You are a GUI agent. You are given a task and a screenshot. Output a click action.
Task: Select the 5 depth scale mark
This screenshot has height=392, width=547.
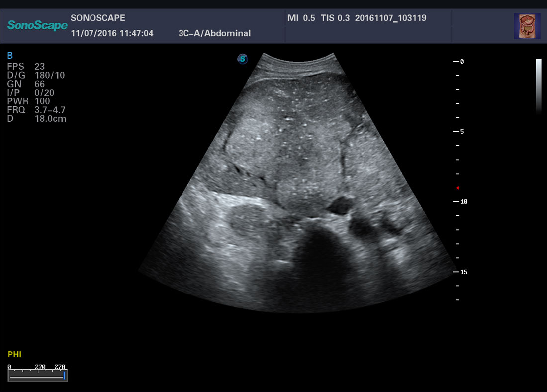pos(458,132)
